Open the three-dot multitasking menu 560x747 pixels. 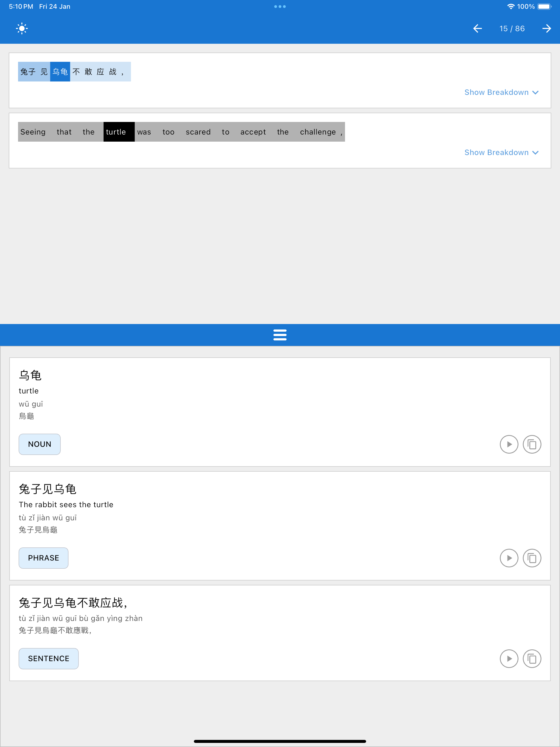[x=280, y=6]
